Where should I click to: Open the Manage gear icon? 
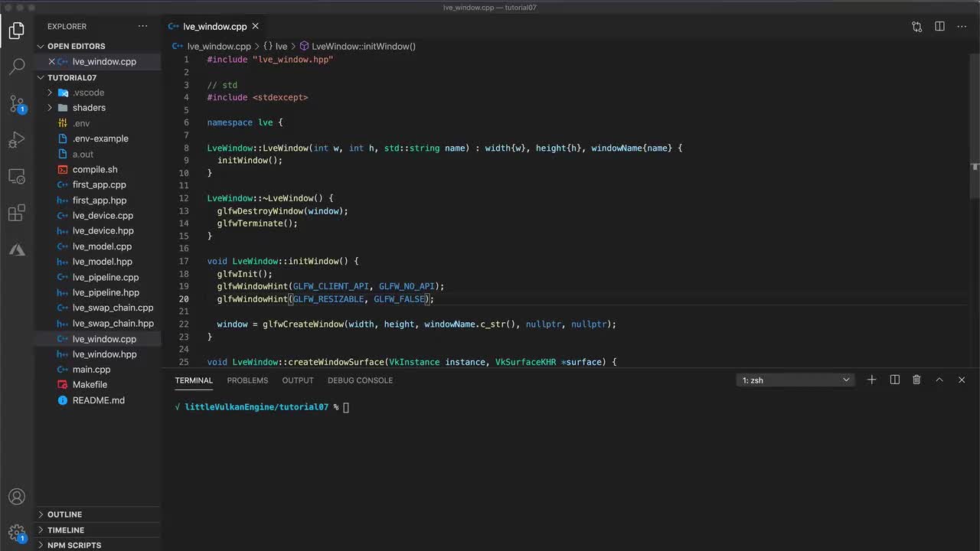point(17,533)
